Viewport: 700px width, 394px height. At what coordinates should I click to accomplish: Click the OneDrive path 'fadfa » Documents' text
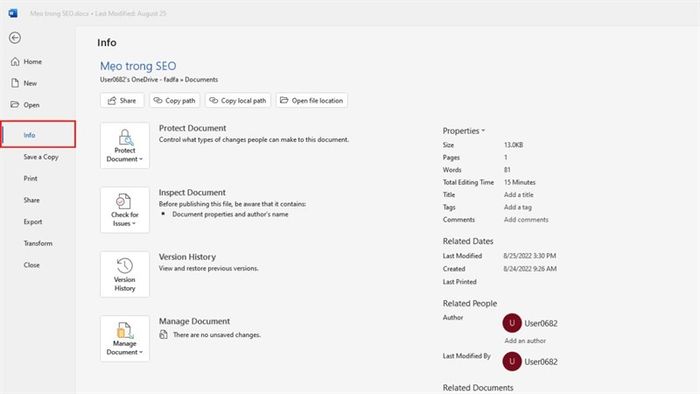191,79
